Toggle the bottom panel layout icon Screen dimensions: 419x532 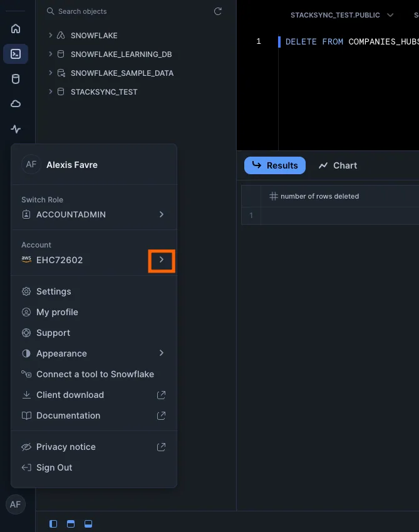tap(88, 523)
